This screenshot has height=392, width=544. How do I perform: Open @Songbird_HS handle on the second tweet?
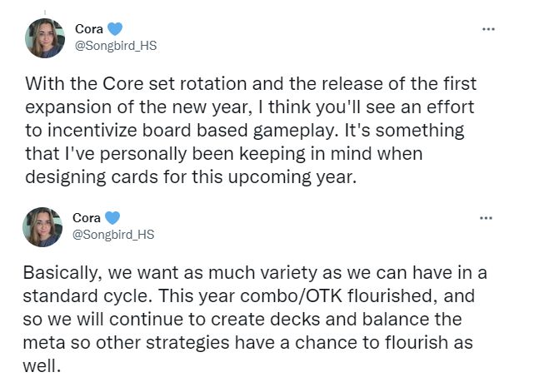pos(121,235)
